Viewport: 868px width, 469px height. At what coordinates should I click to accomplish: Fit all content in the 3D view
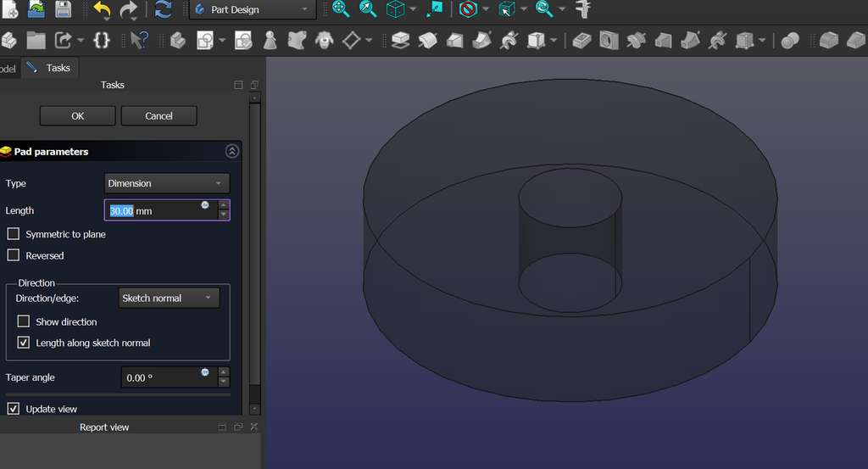(341, 8)
